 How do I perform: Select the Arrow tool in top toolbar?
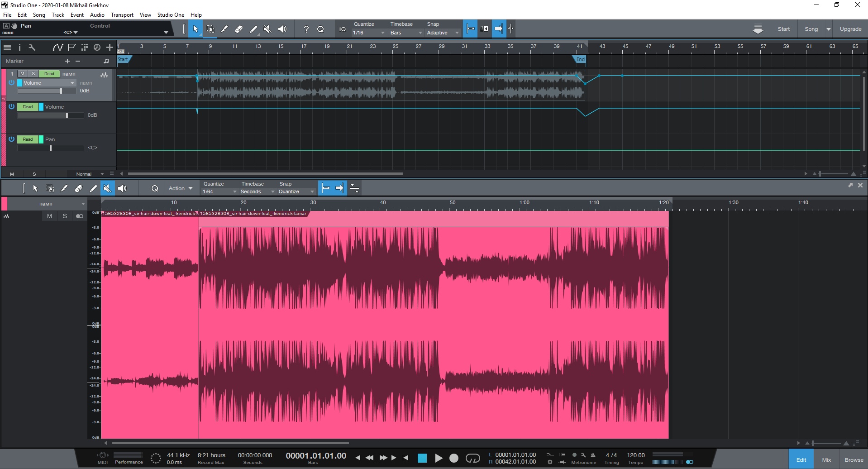pyautogui.click(x=196, y=29)
